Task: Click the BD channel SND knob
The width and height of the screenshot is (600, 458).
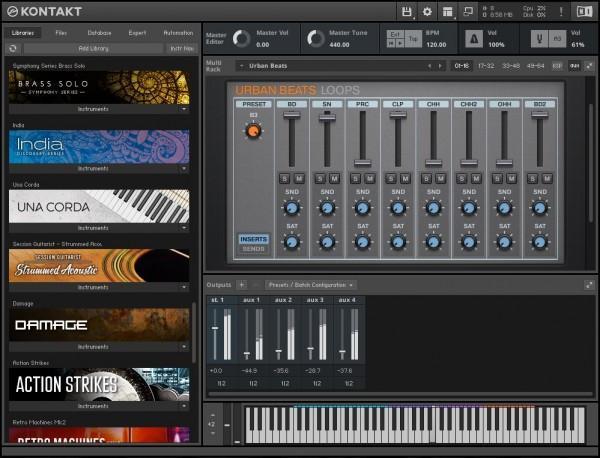Action: click(x=292, y=208)
